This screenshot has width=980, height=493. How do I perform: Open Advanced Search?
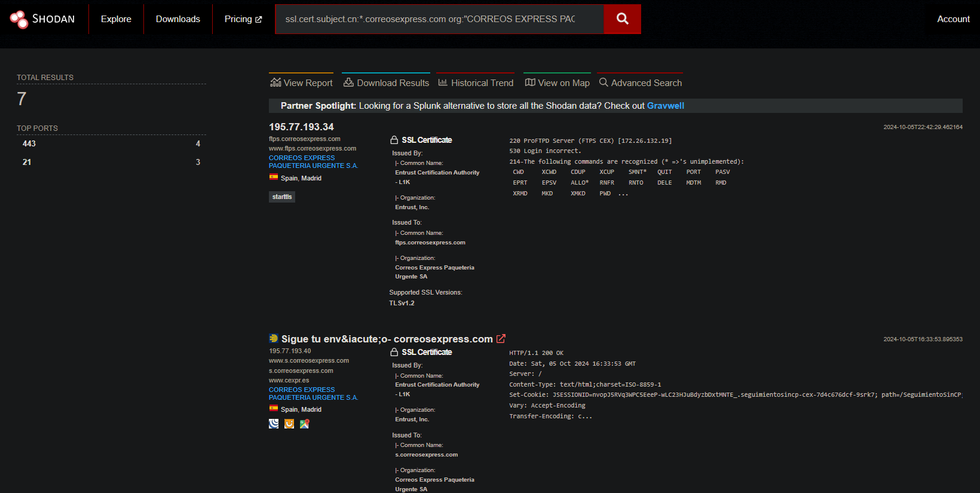click(x=640, y=82)
